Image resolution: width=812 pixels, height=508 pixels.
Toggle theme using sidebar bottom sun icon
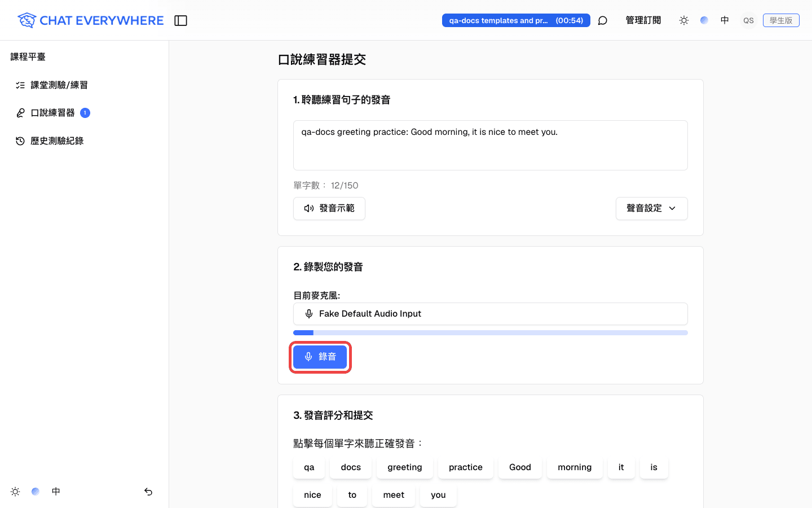coord(15,492)
